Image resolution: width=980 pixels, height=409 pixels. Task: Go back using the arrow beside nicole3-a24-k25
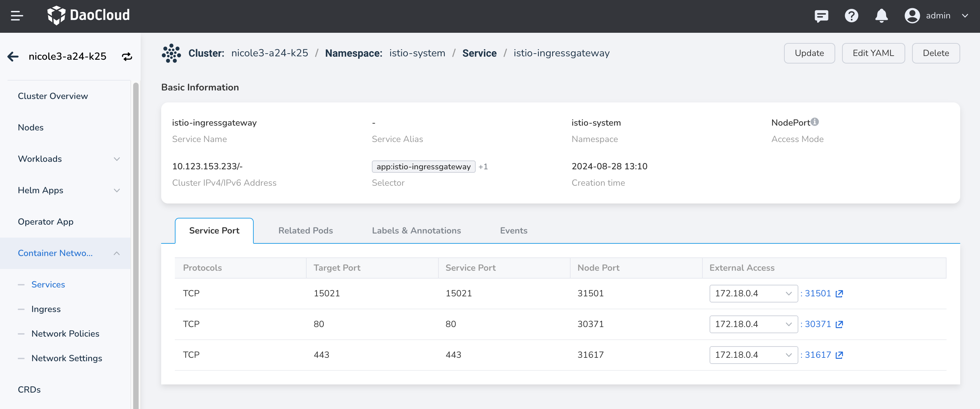pos(13,56)
